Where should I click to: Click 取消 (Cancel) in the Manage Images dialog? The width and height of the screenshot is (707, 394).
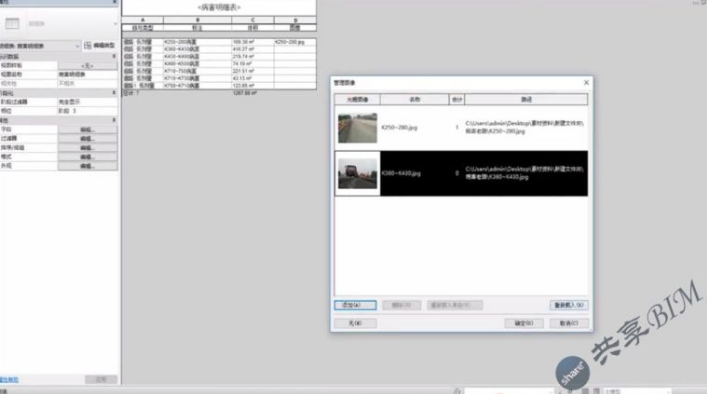click(x=569, y=323)
